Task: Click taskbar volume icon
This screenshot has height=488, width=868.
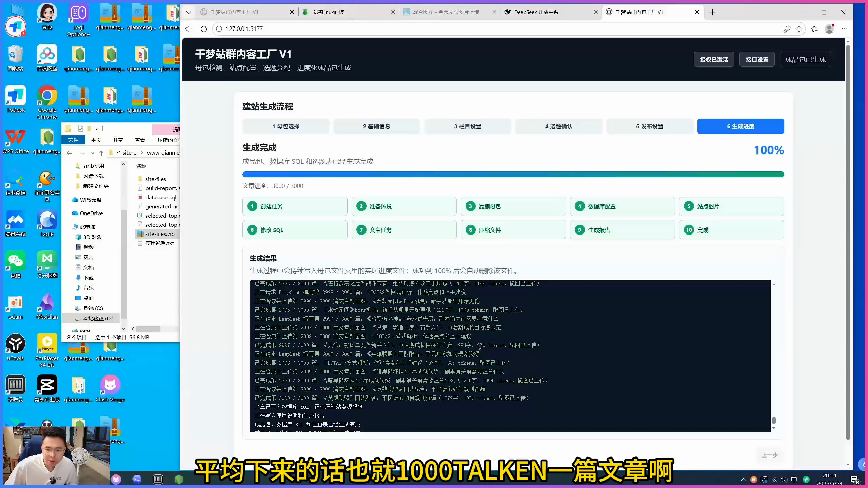Action: [784, 479]
